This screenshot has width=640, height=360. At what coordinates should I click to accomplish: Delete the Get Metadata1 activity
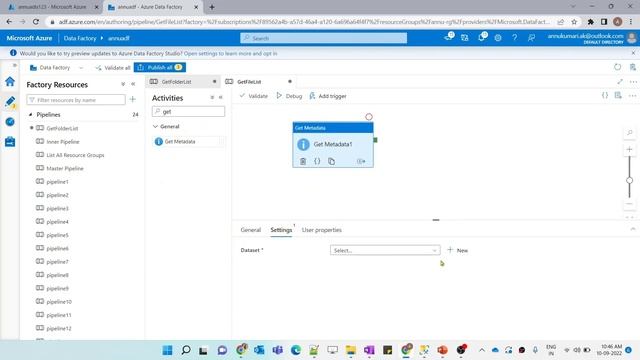pos(303,161)
